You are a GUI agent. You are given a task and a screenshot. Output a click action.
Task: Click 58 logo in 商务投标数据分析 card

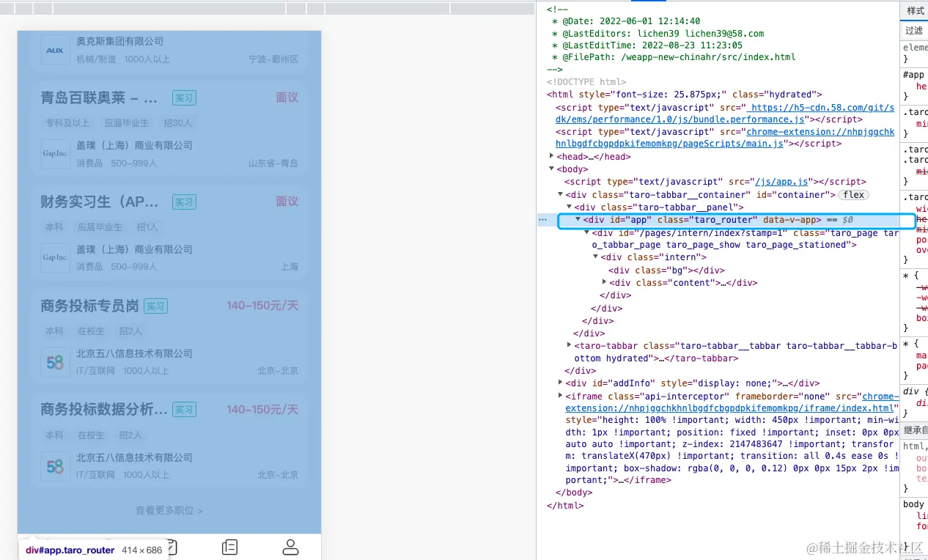(55, 466)
